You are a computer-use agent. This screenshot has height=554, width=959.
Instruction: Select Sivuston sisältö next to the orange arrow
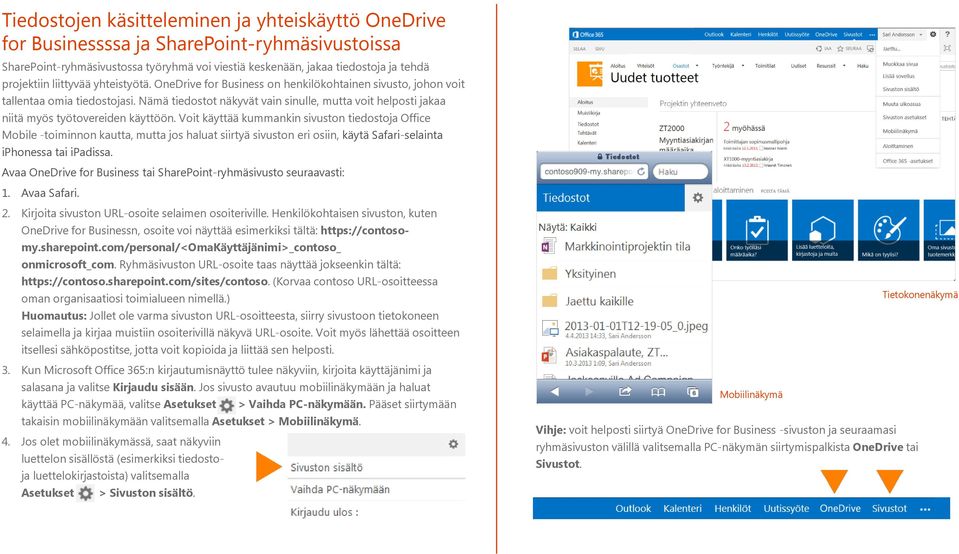pos(327,468)
